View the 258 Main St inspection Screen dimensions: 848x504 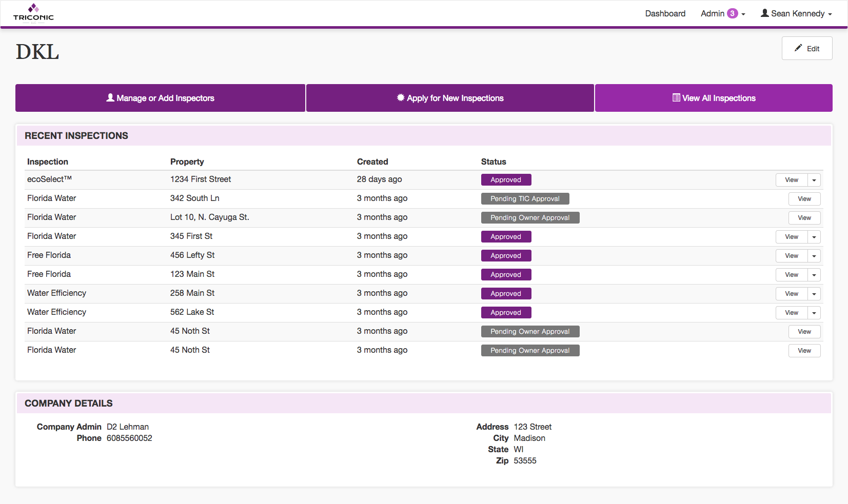click(792, 294)
